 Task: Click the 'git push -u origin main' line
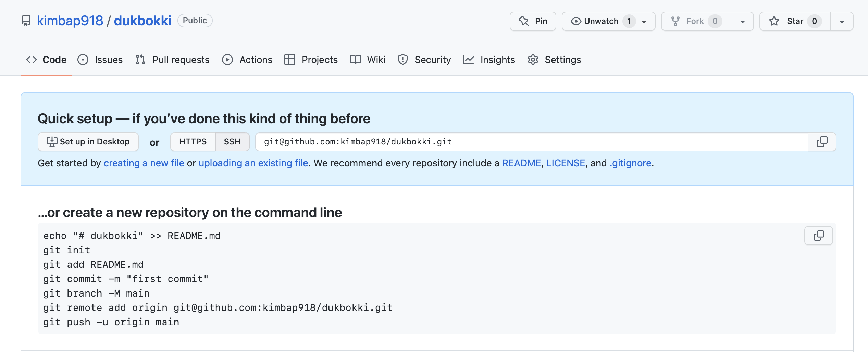(111, 322)
